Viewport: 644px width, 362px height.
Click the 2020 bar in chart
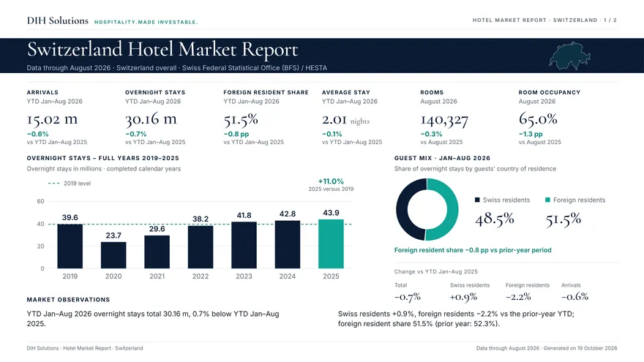[x=113, y=255]
